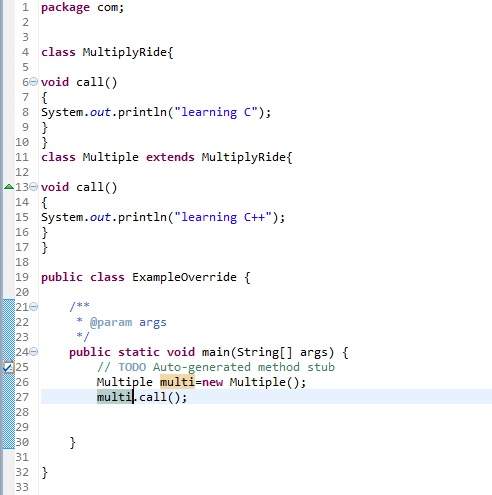
Task: Click the TODO task marker at line 25
Action: tap(8, 367)
